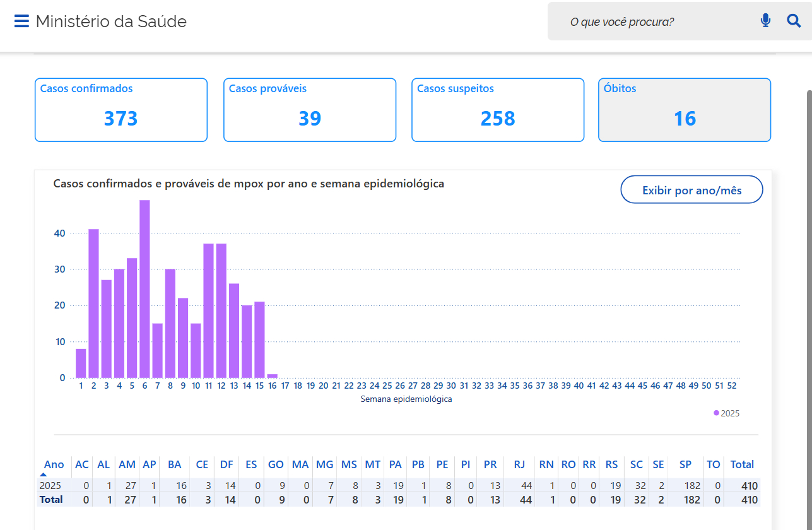Sort table by SP column header

coord(685,464)
